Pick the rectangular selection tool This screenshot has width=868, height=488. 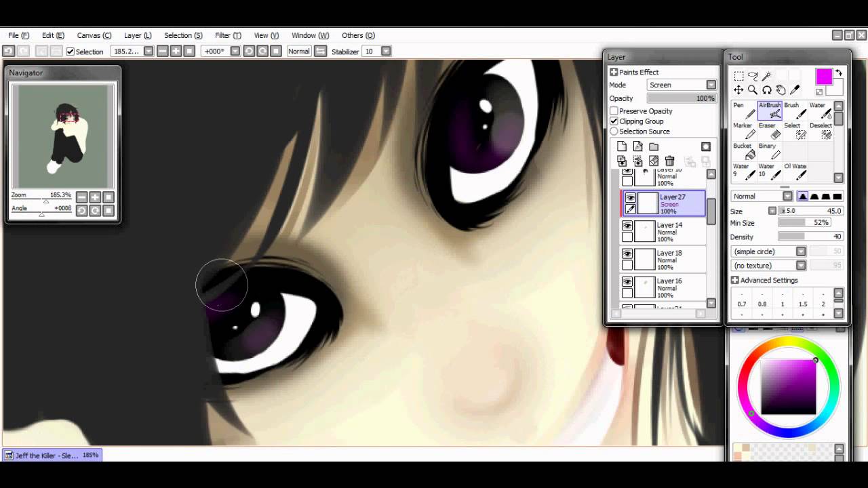(x=738, y=76)
